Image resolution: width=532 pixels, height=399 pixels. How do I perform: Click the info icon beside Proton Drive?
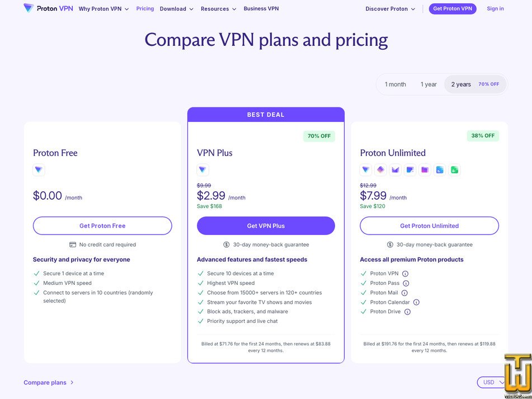pos(407,312)
